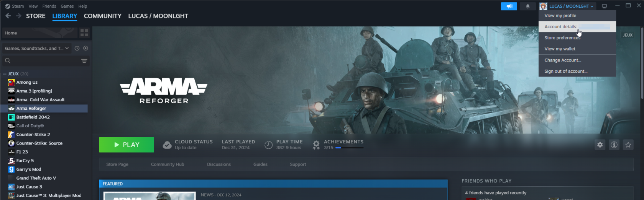Open advanced filter options icon
The width and height of the screenshot is (644, 200).
coord(84,61)
